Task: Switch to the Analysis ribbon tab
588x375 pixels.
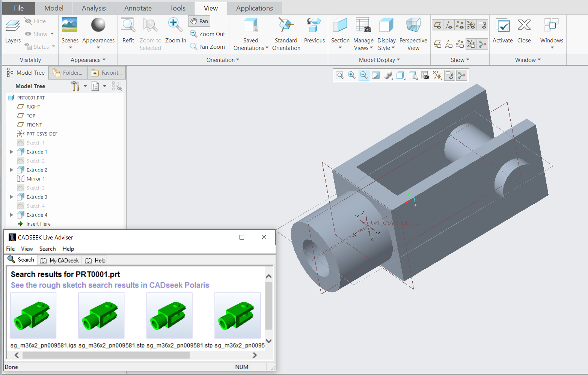Action: pos(94,8)
